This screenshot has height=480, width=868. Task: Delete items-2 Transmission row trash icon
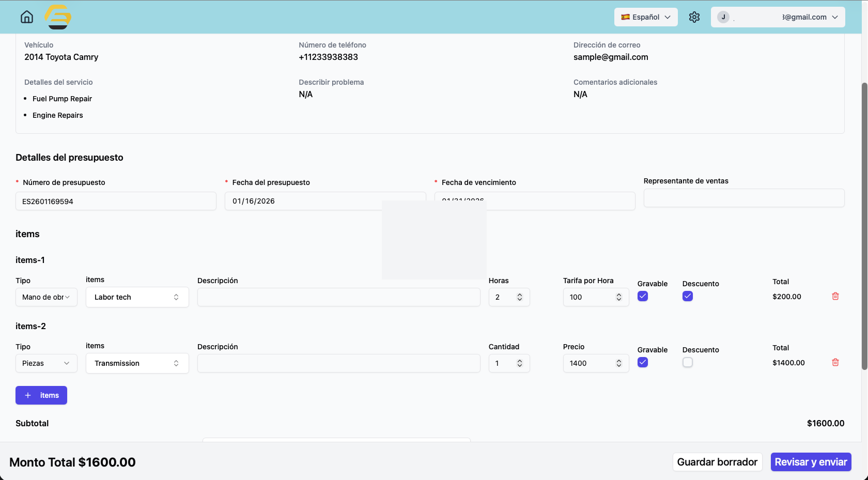coord(835,362)
